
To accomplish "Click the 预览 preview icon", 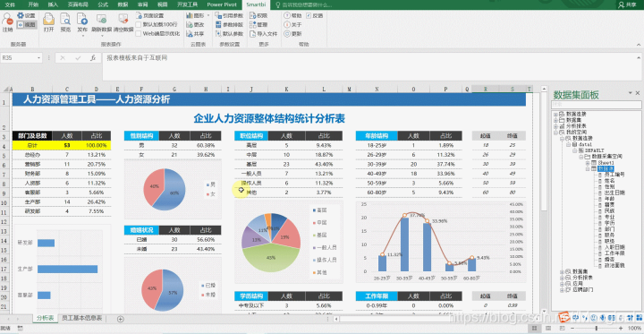I will point(65,20).
